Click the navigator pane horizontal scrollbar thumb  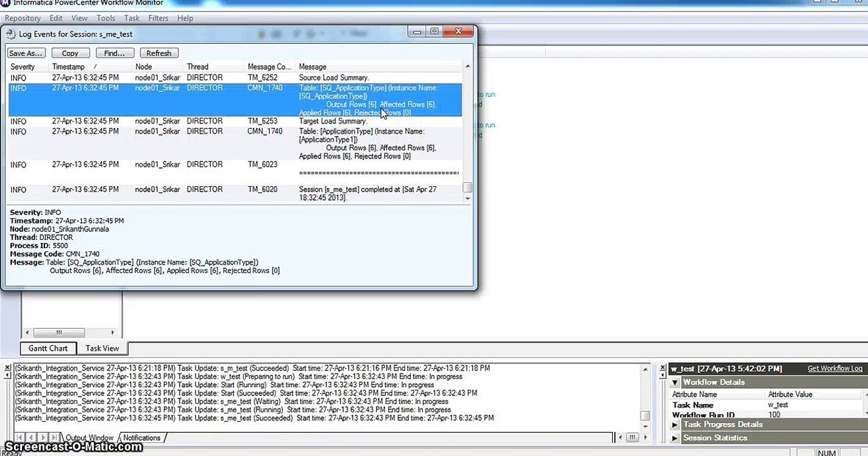59,332
